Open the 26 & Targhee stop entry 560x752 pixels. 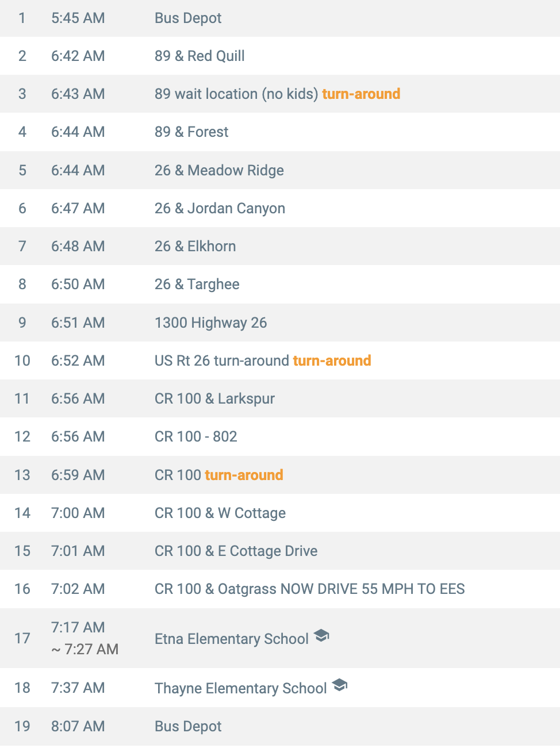(280, 284)
